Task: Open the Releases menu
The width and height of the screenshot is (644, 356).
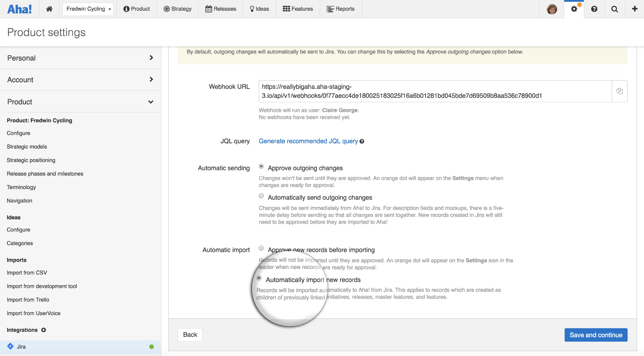Action: point(221,9)
